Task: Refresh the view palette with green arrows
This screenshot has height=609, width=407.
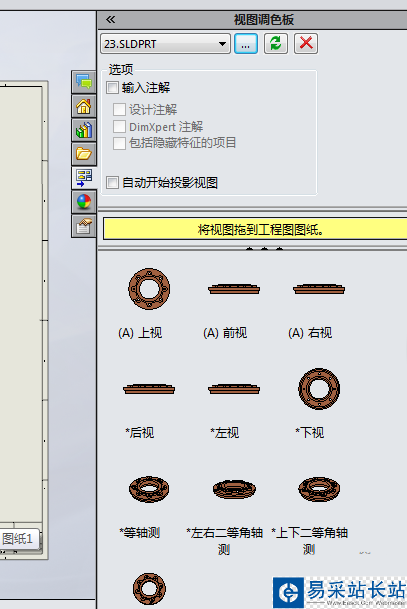Action: pyautogui.click(x=276, y=44)
